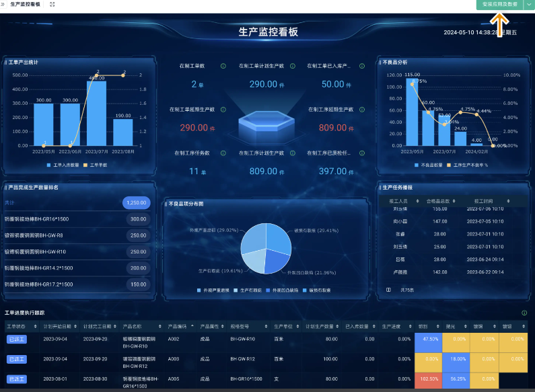Click the info icon next to 在制工序任务数
Screen dimensions: 535x392
pyautogui.click(x=223, y=153)
